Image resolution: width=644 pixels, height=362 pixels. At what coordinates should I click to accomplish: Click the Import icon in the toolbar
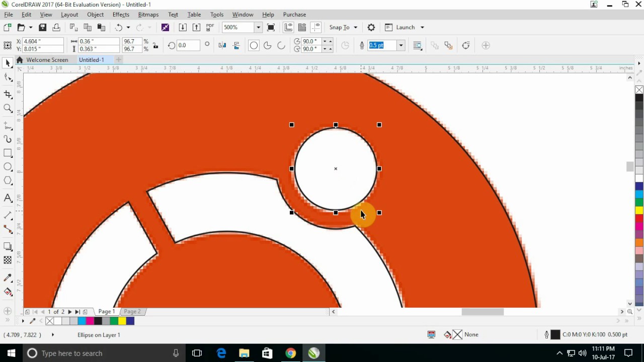click(183, 27)
